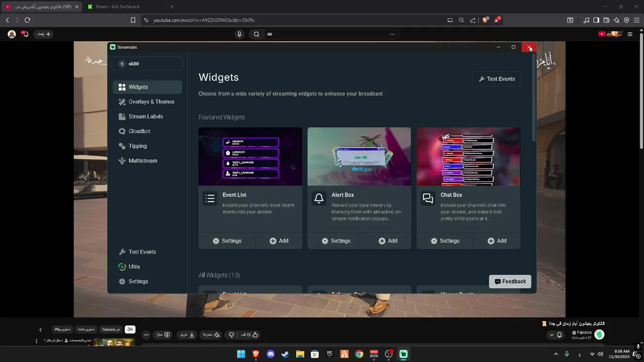Open Windows Start menu
This screenshot has width=644, height=362.
click(x=241, y=354)
